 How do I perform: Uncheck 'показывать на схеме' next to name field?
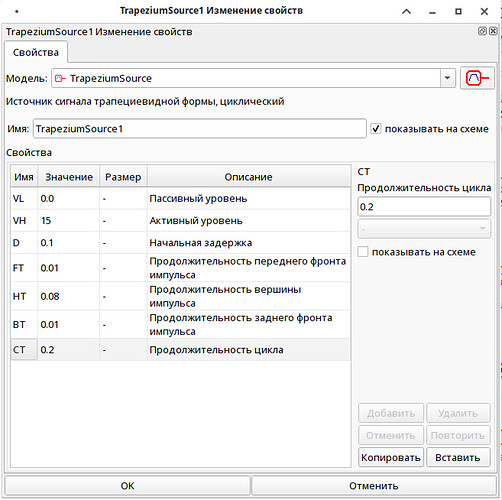(x=376, y=129)
